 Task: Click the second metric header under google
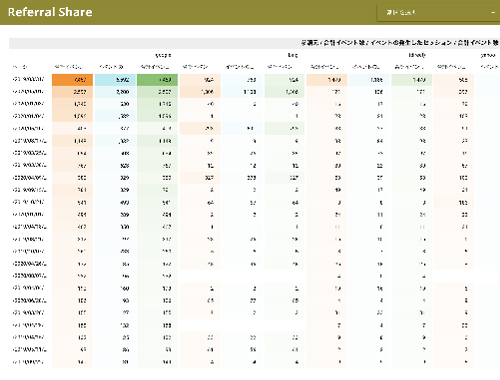[x=112, y=67]
